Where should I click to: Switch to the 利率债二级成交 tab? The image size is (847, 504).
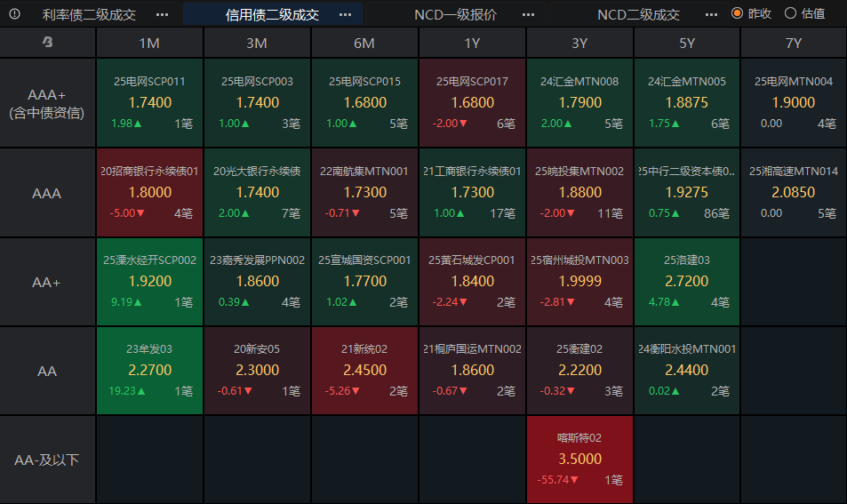(89, 14)
